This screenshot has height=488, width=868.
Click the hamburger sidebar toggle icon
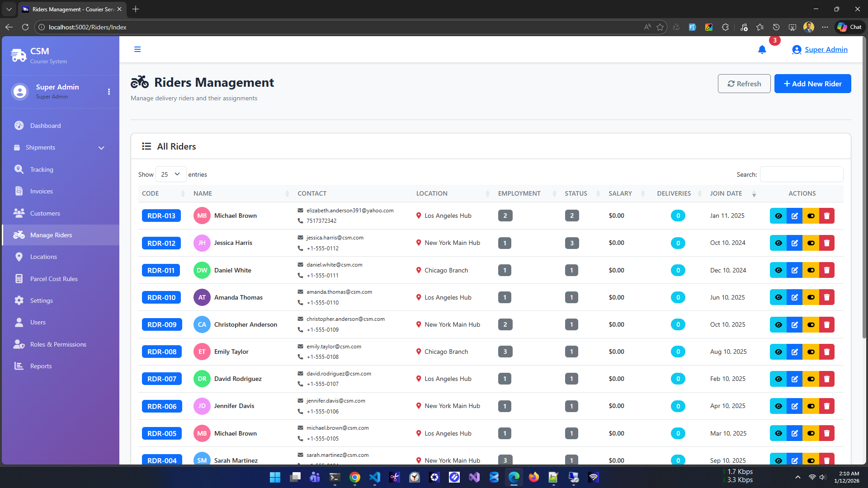[137, 50]
